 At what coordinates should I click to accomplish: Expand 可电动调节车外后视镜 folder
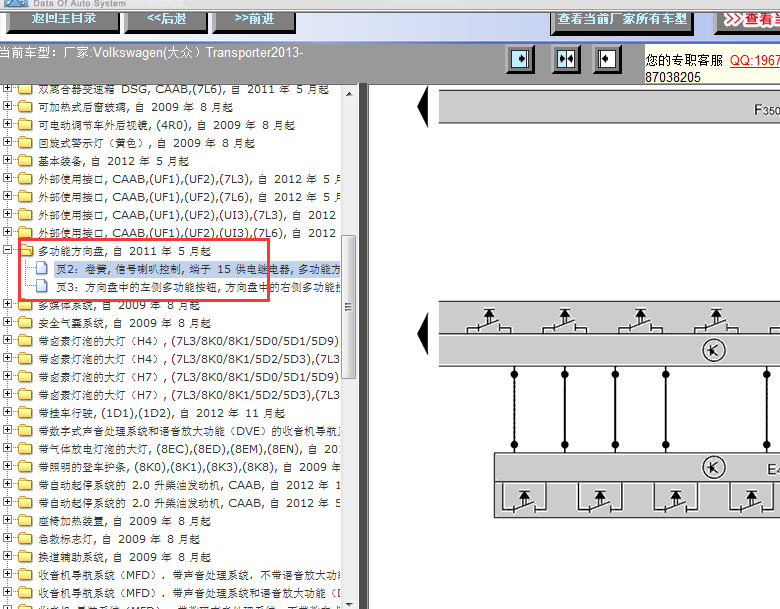(x=7, y=123)
